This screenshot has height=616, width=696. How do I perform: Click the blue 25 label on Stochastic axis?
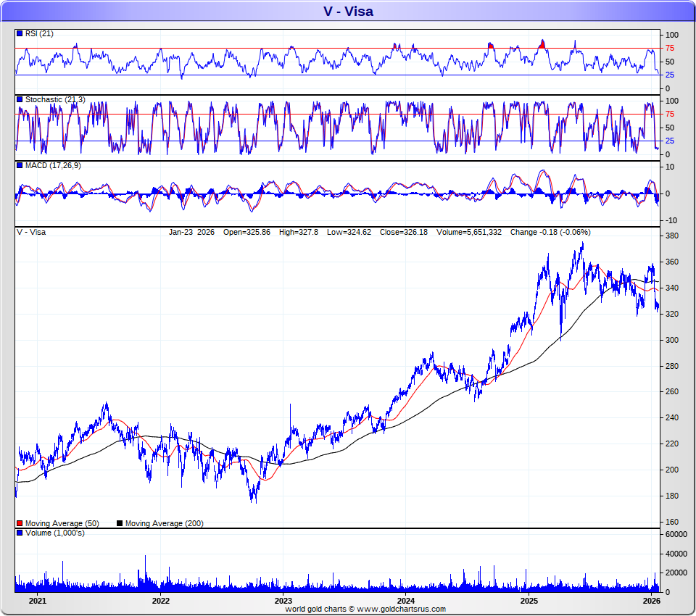coord(670,141)
